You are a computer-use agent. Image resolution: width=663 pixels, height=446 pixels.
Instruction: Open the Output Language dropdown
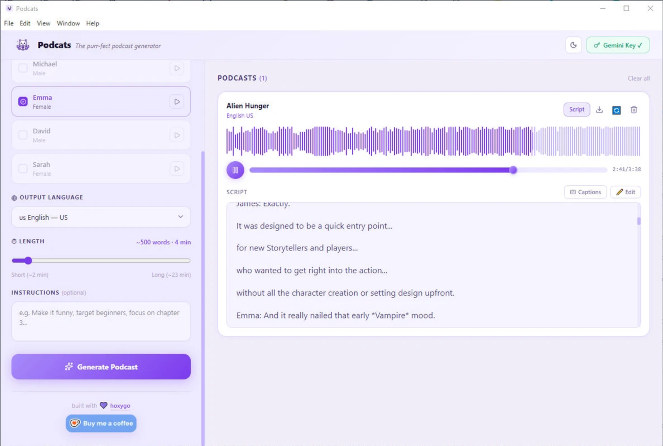(100, 217)
